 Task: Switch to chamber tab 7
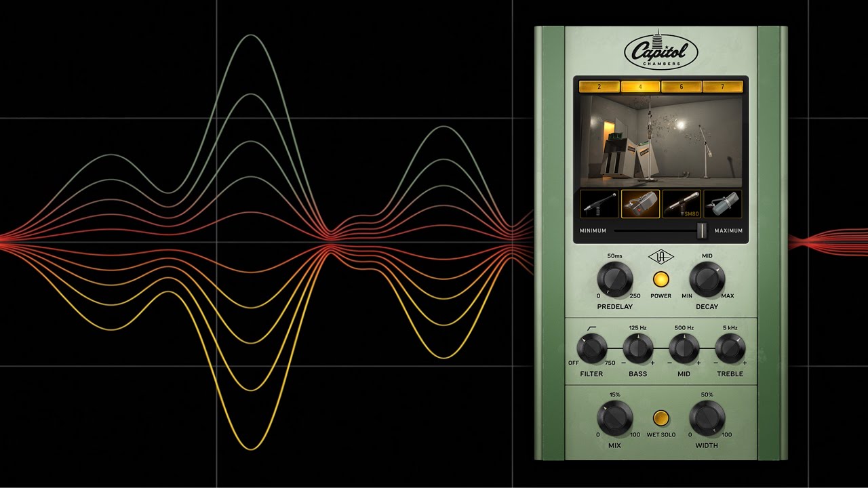[x=723, y=87]
